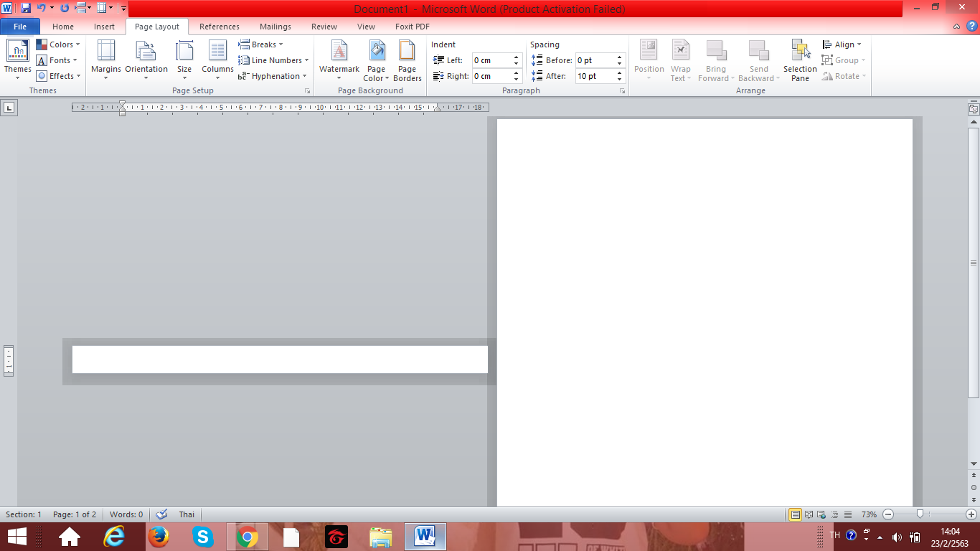980x551 pixels.
Task: Open the Hyphenation dropdown
Action: (x=273, y=76)
